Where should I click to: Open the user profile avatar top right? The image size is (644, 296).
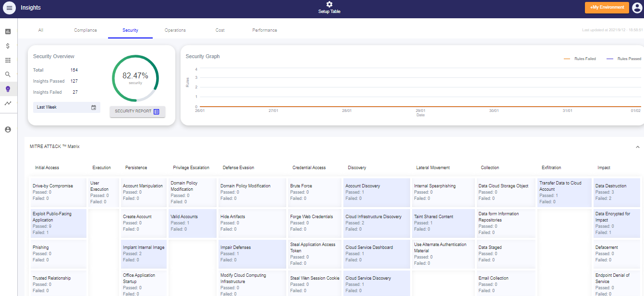(x=637, y=8)
